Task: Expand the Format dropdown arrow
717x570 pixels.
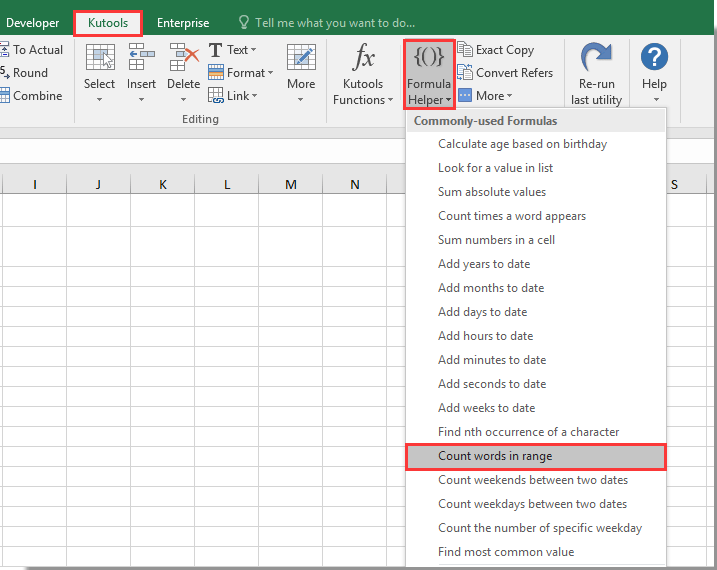Action: (270, 72)
